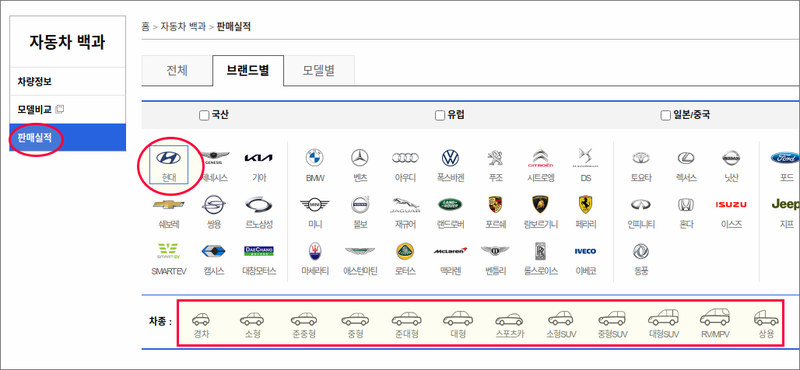Filter by 대형 car type icon

[458, 319]
